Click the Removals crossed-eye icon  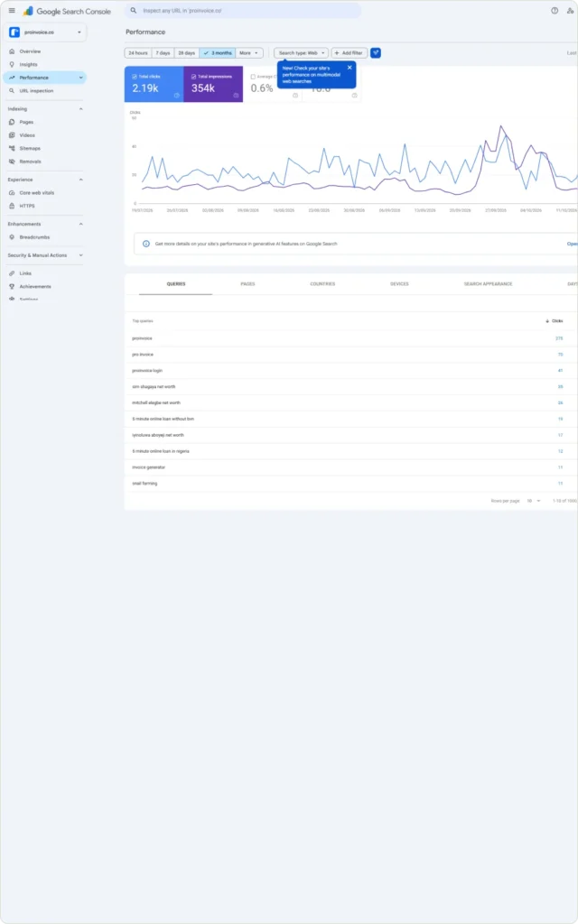point(12,162)
